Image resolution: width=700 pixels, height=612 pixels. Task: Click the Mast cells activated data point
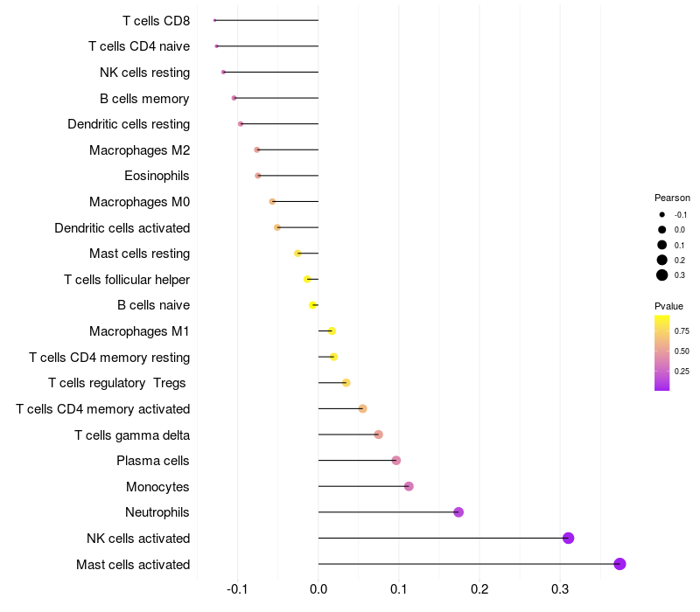[619, 564]
